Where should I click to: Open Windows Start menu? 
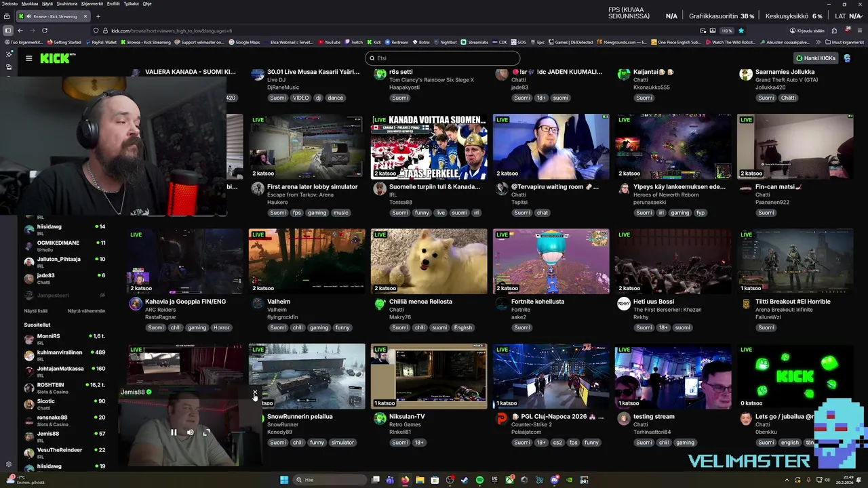pyautogui.click(x=284, y=480)
